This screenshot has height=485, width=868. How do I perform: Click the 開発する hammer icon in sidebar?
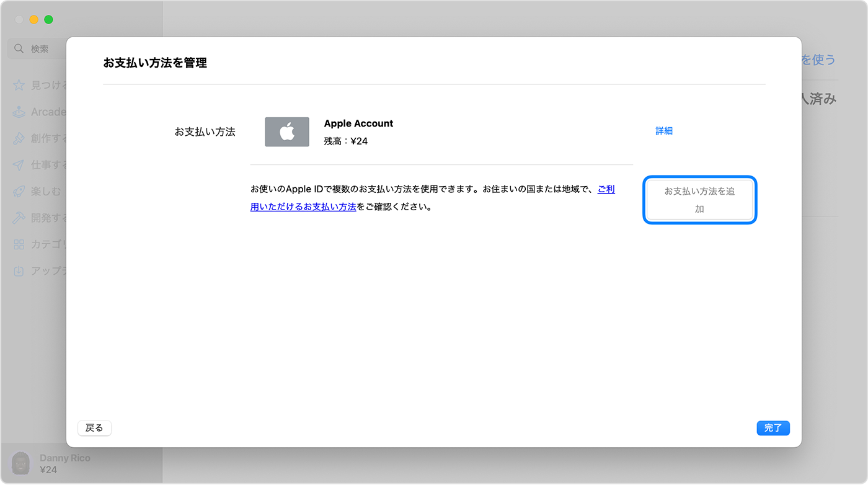click(19, 218)
